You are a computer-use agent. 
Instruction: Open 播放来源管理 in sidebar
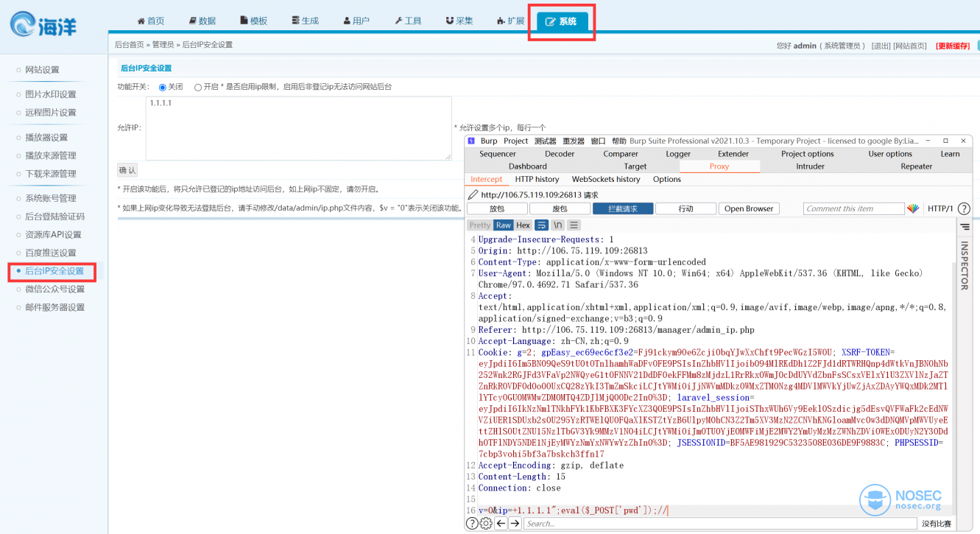51,155
